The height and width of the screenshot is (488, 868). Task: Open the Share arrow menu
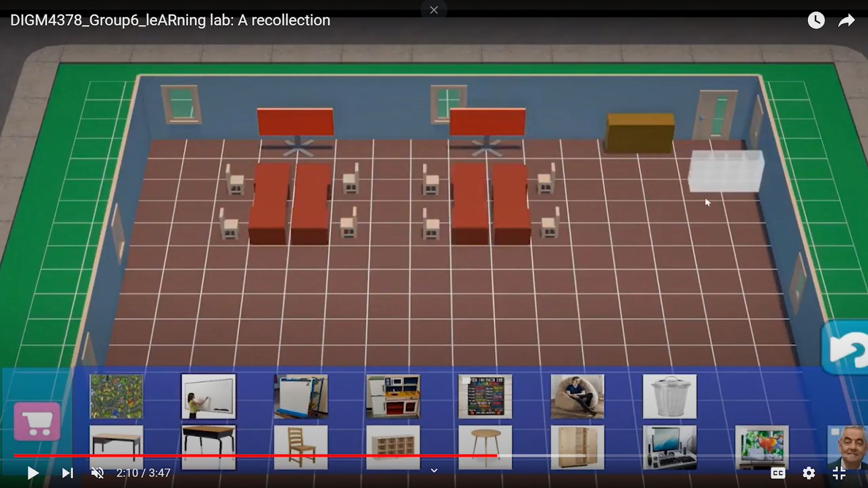[846, 21]
